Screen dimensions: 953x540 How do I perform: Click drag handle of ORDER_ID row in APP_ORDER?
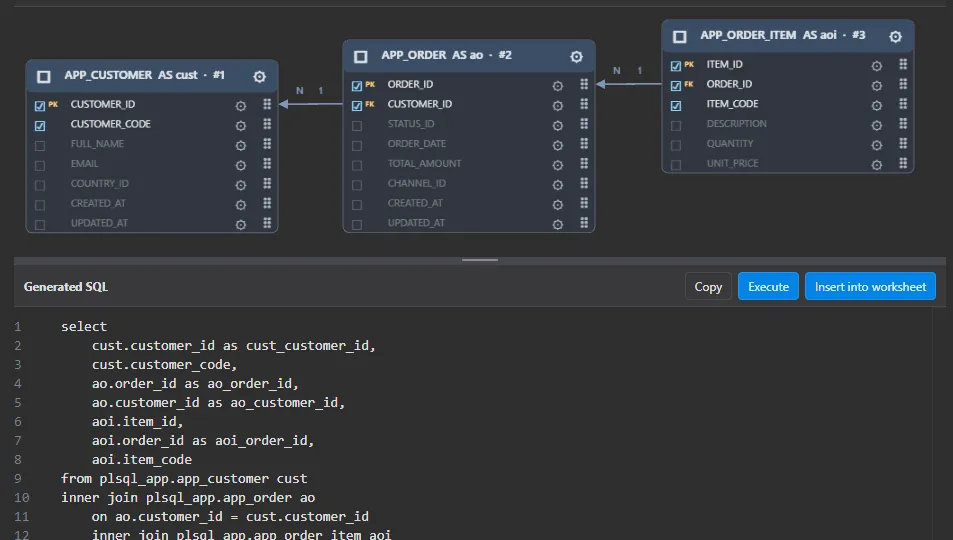pyautogui.click(x=584, y=84)
